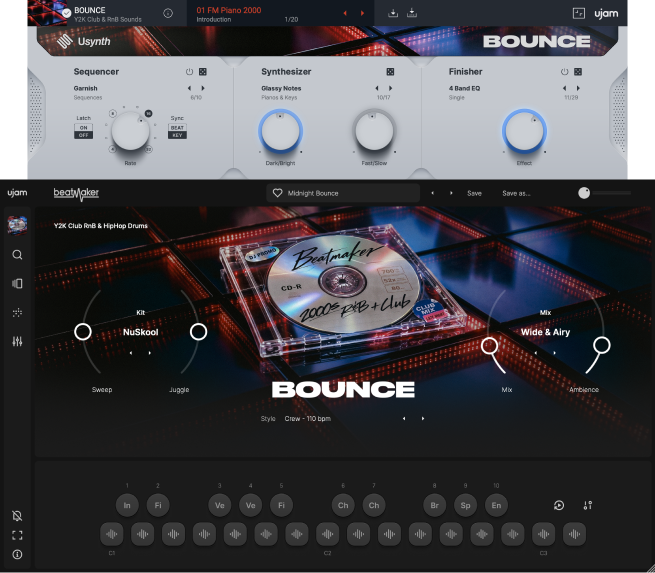This screenshot has height=573, width=655.
Task: Open the Bounce product thumbnail in sidebar
Action: click(x=17, y=225)
